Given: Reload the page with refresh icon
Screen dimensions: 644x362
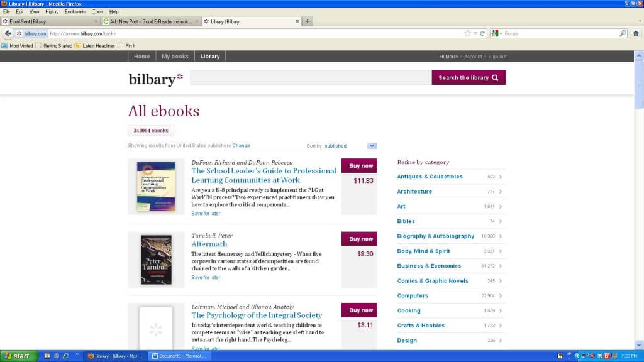Looking at the screenshot, I should point(482,34).
